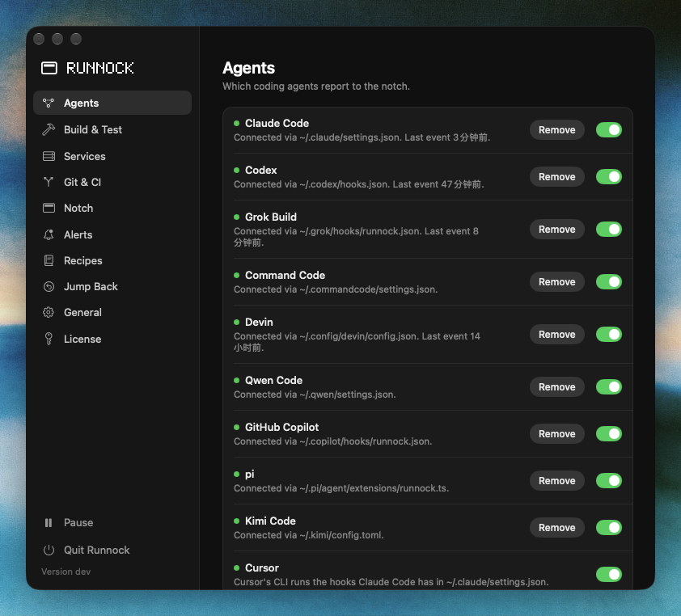This screenshot has width=681, height=616.
Task: Click the "Version dev" text
Action: 66,572
